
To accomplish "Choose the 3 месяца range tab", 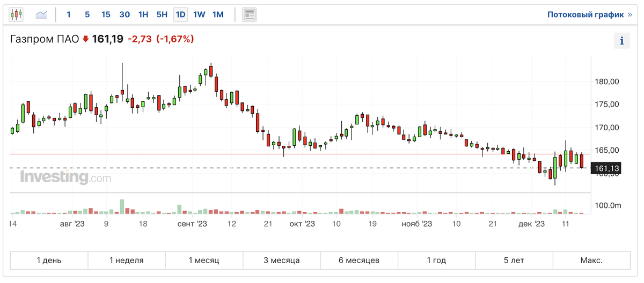I will click(x=282, y=260).
